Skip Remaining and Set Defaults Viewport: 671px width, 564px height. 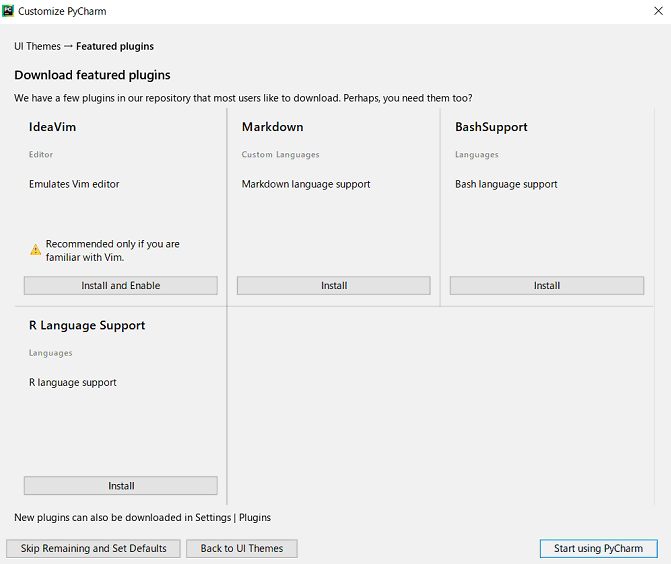coord(93,548)
